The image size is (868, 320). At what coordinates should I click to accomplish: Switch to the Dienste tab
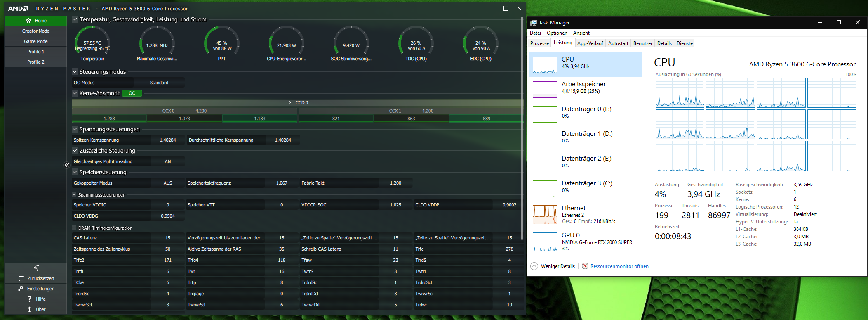685,43
